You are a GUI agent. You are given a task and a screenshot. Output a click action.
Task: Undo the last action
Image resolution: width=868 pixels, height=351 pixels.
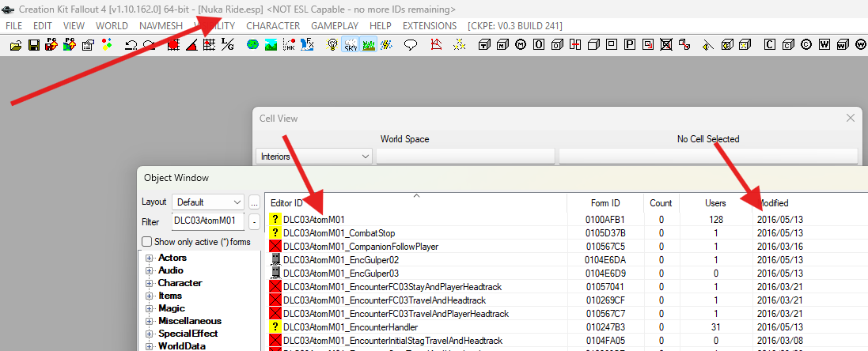click(x=131, y=45)
